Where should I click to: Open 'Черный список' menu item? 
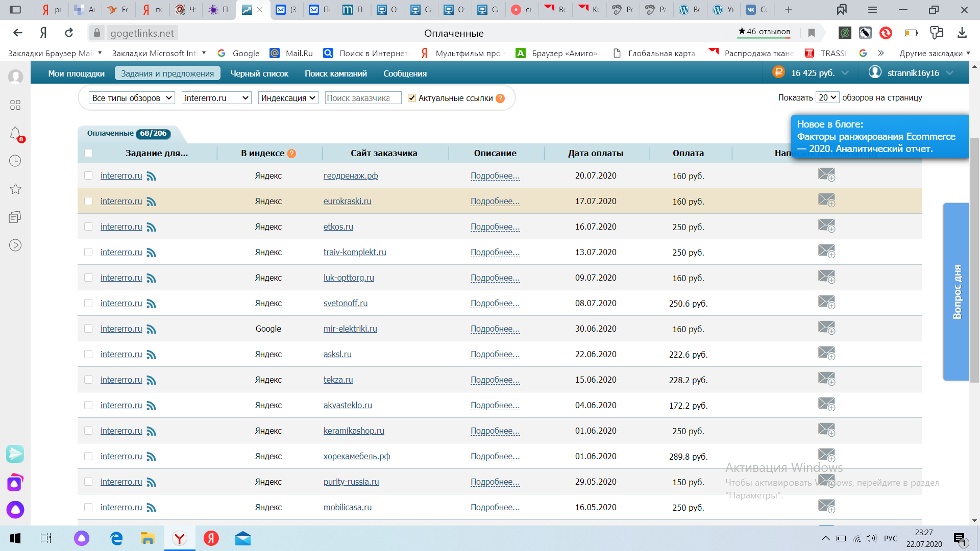(x=259, y=73)
